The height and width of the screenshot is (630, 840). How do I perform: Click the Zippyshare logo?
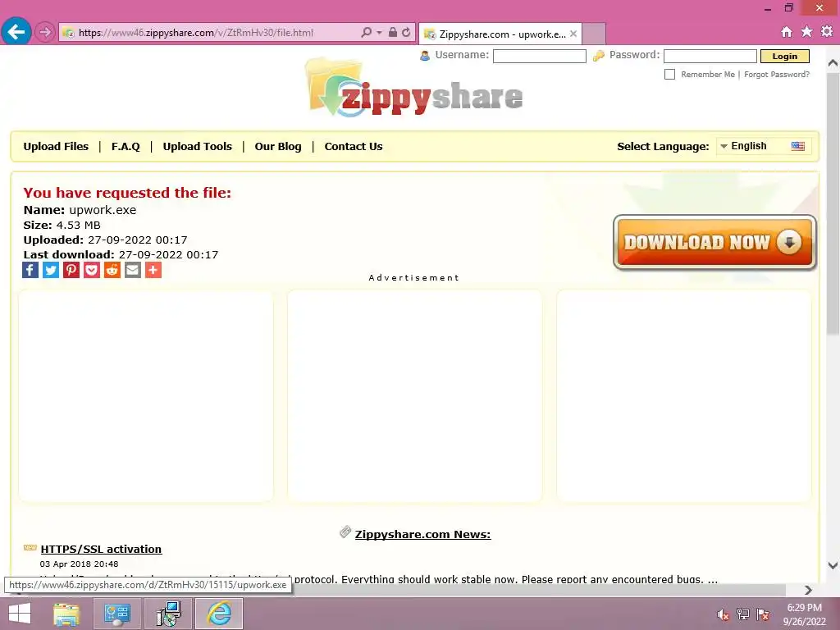click(413, 87)
